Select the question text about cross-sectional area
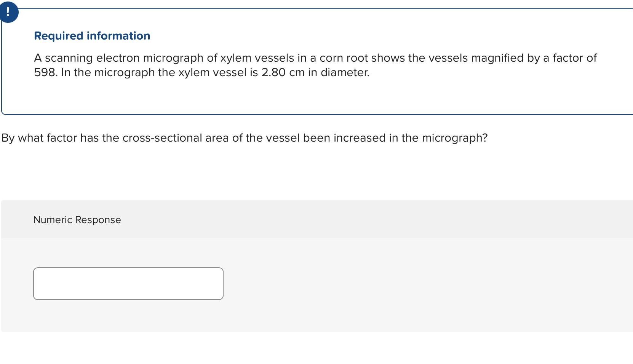 tap(244, 138)
